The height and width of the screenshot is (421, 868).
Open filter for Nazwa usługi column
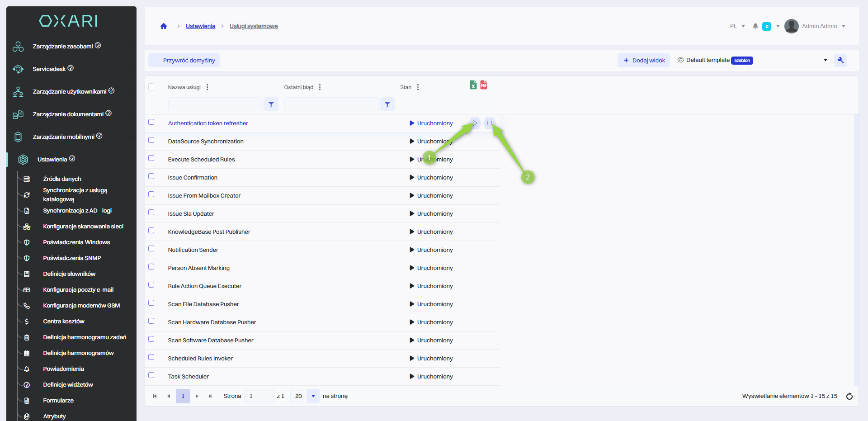271,104
